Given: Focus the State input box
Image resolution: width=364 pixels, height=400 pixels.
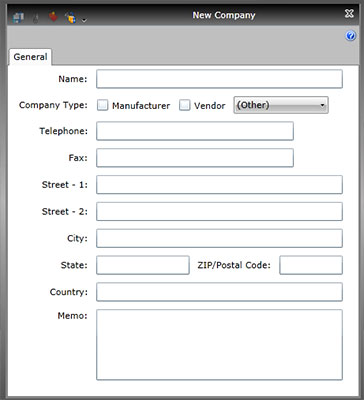Looking at the screenshot, I should tap(143, 265).
